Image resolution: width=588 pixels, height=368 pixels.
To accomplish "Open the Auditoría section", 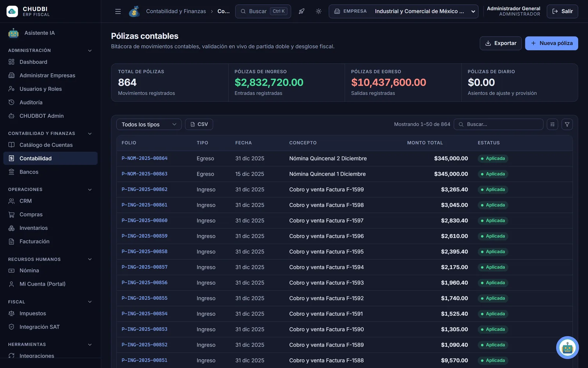I will [50, 102].
